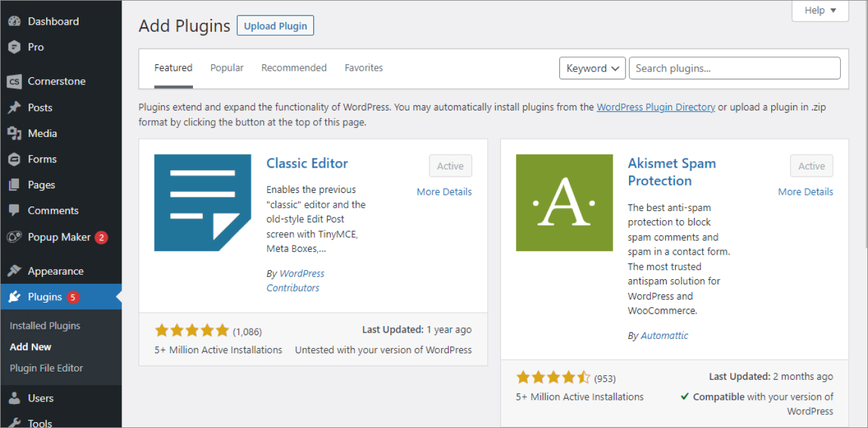Click the Search plugins input field
The height and width of the screenshot is (428, 868).
click(x=734, y=68)
